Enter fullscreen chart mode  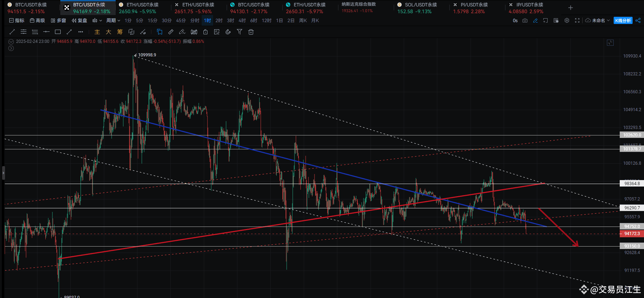pyautogui.click(x=577, y=20)
